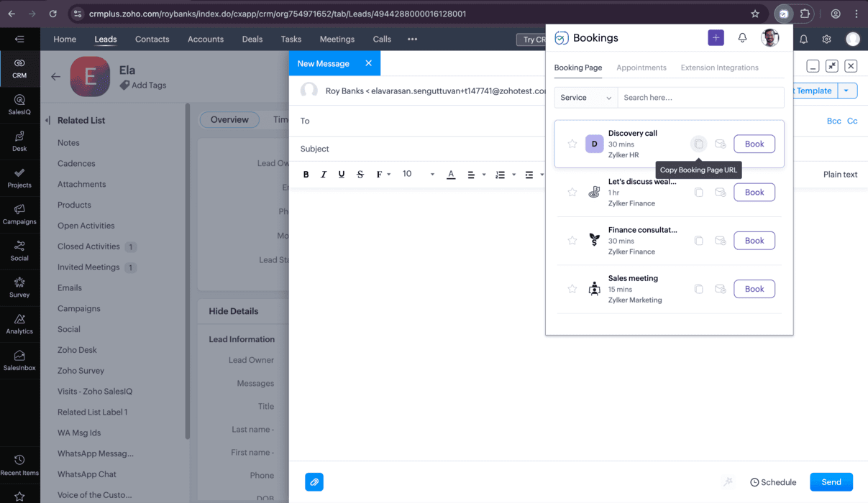The image size is (868, 503).
Task: Go back using the arrow beside Ela
Action: coord(55,76)
